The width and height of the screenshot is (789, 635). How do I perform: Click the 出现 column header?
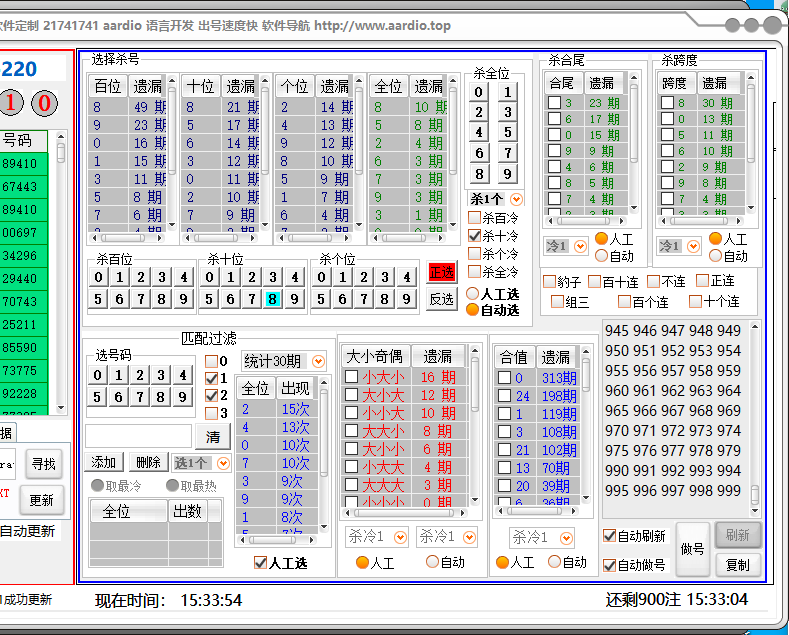295,388
